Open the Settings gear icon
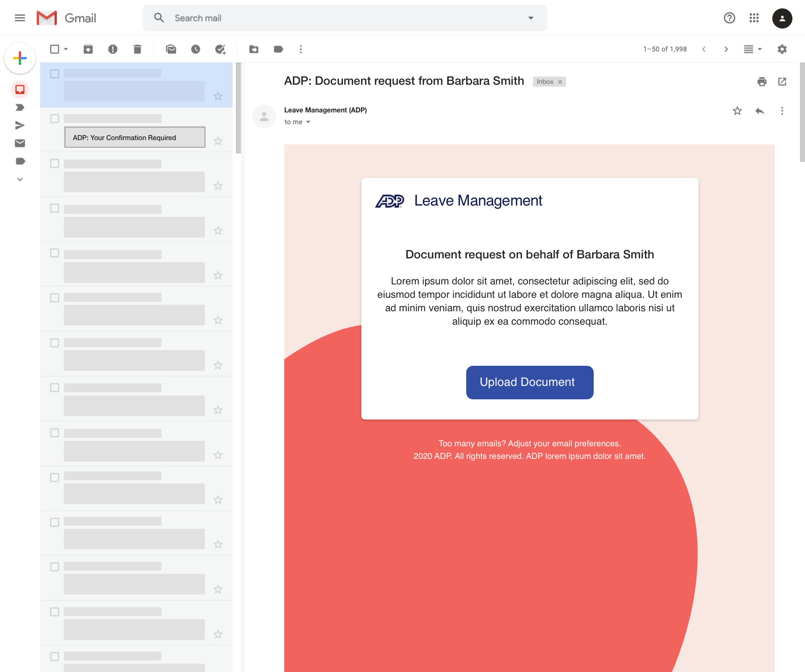The width and height of the screenshot is (805, 672). click(x=782, y=49)
